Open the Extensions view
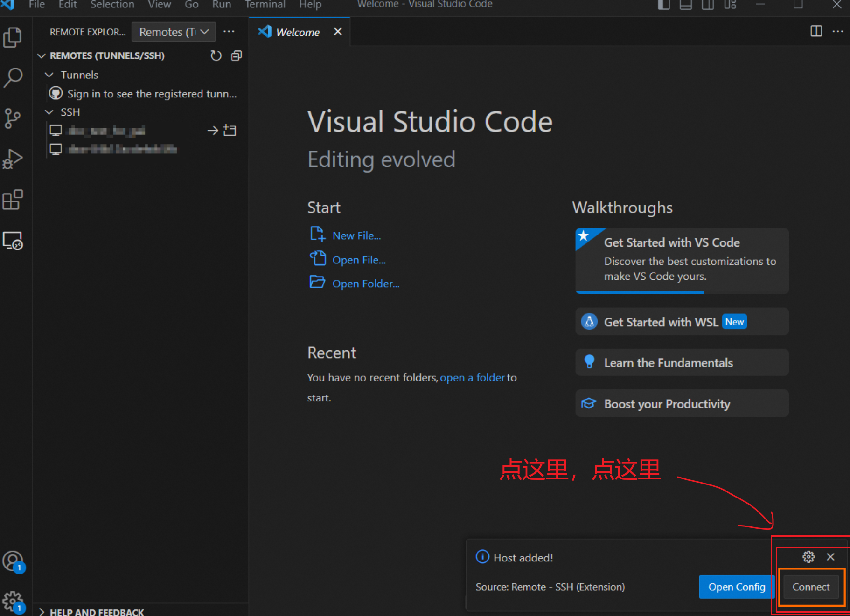The width and height of the screenshot is (850, 616). click(13, 200)
